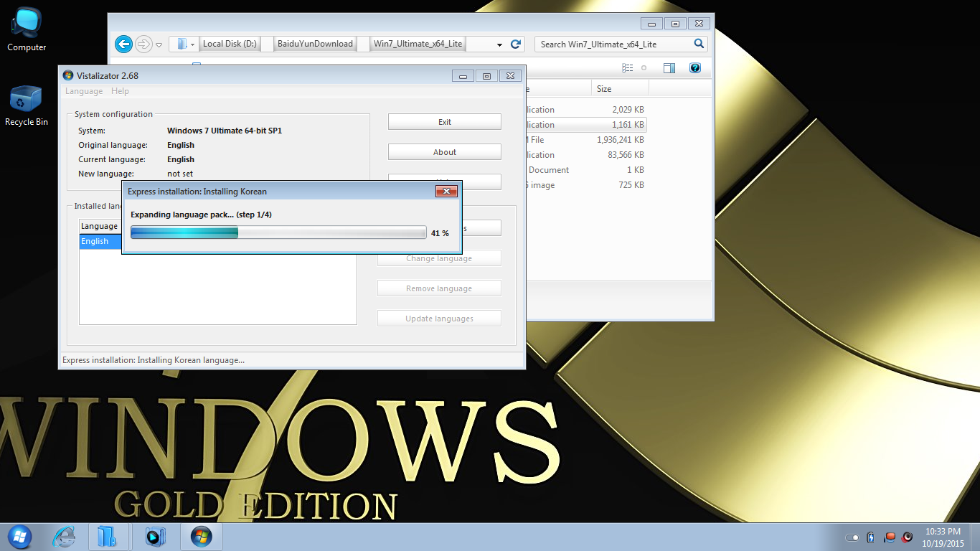
Task: Click the Explorer Forward arrow button
Action: (x=143, y=44)
